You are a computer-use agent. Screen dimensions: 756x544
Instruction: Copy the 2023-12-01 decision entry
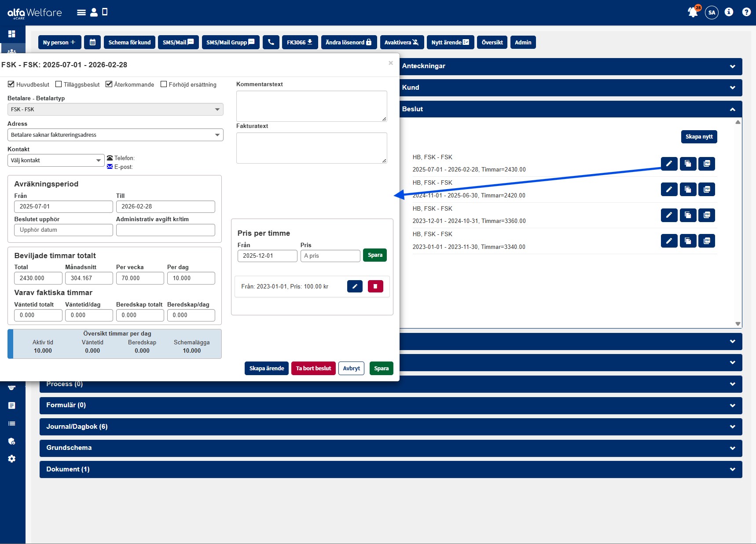(688, 215)
